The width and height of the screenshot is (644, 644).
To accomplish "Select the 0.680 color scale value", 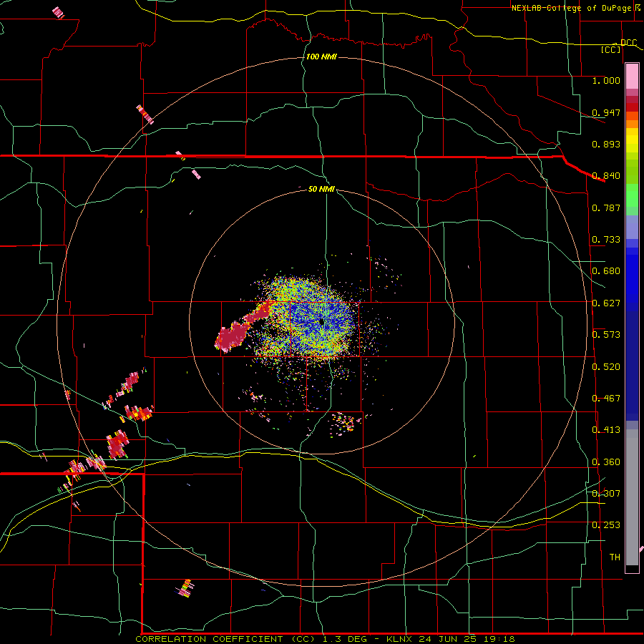I will pos(606,271).
